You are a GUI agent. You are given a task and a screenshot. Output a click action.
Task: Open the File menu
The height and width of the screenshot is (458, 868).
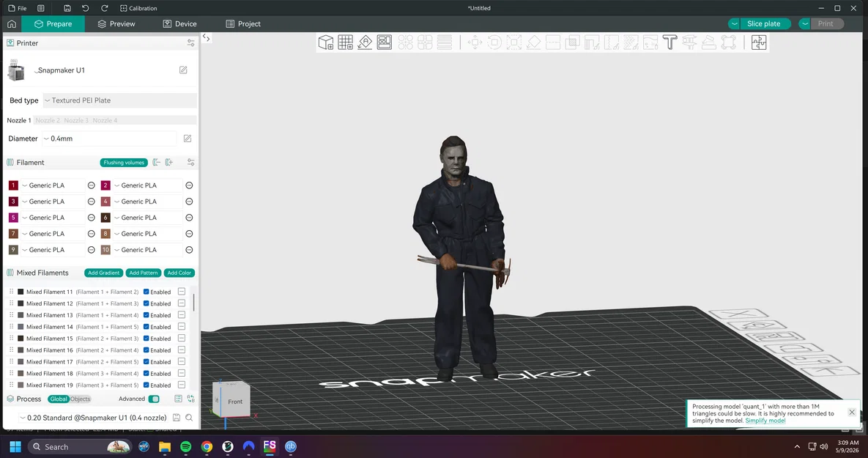click(x=18, y=8)
